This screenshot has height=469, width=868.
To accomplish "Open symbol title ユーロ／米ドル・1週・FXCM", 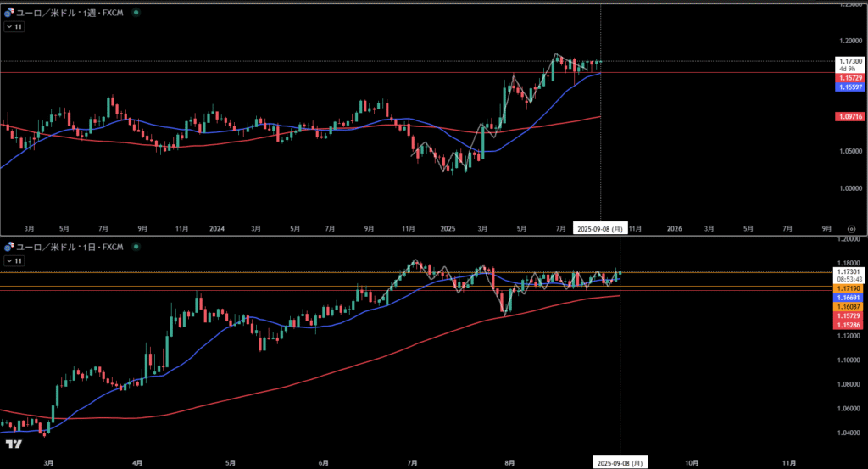I will (70, 12).
